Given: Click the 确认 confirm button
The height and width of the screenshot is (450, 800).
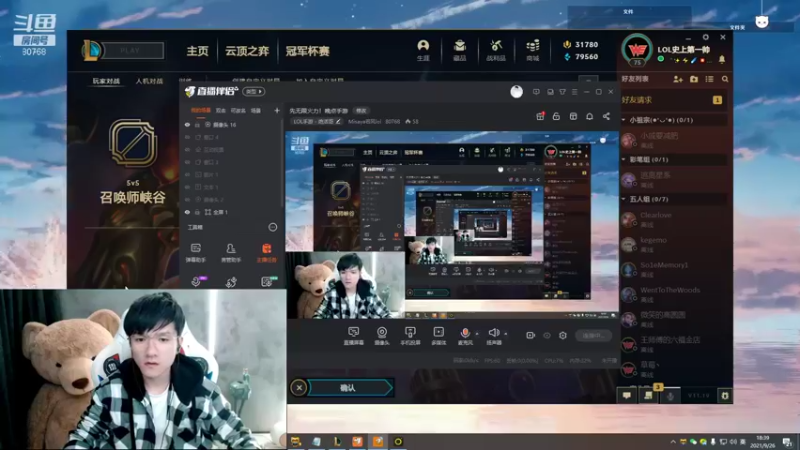Looking at the screenshot, I should (349, 388).
